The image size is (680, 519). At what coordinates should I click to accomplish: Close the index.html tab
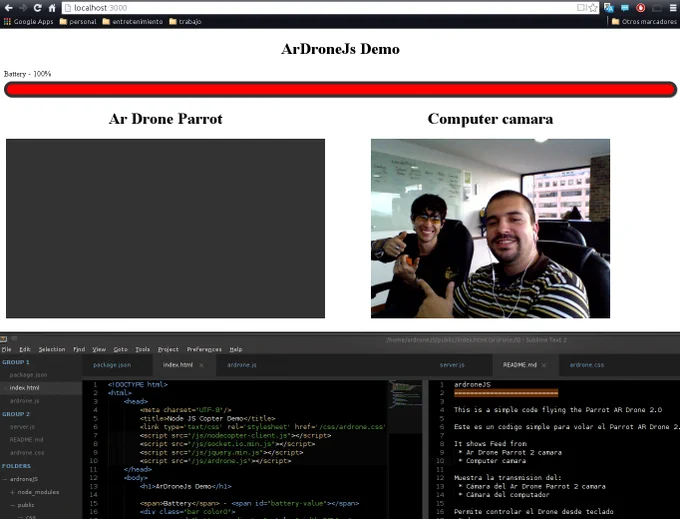201,365
